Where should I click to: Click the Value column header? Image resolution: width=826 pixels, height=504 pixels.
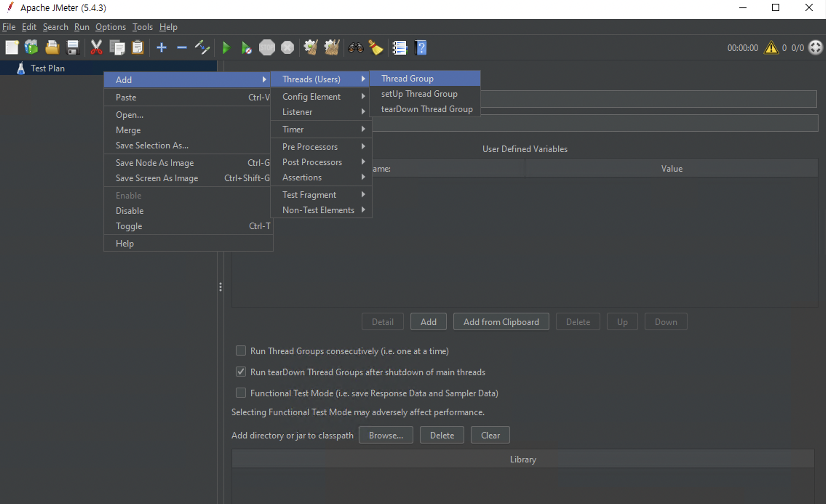tap(671, 168)
